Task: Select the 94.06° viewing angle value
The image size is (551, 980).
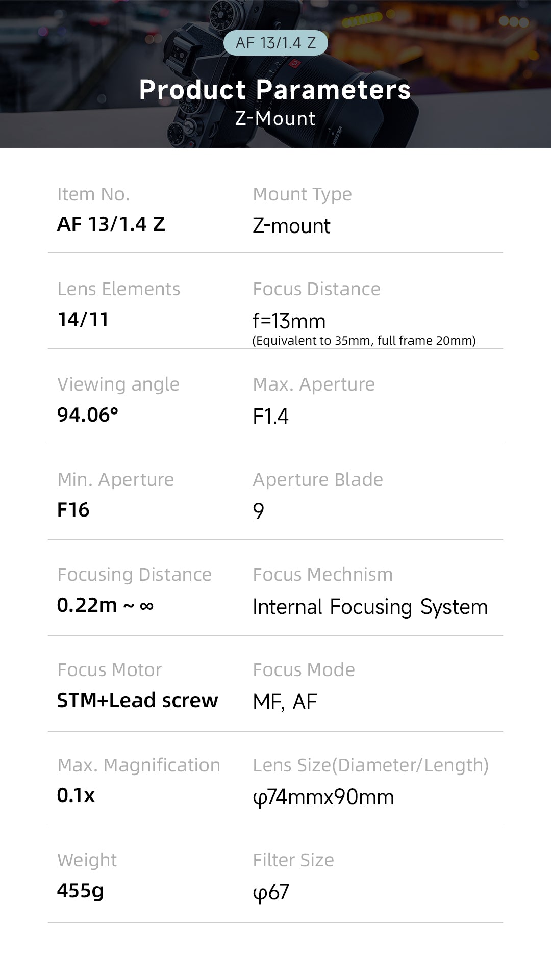Action: (x=88, y=415)
